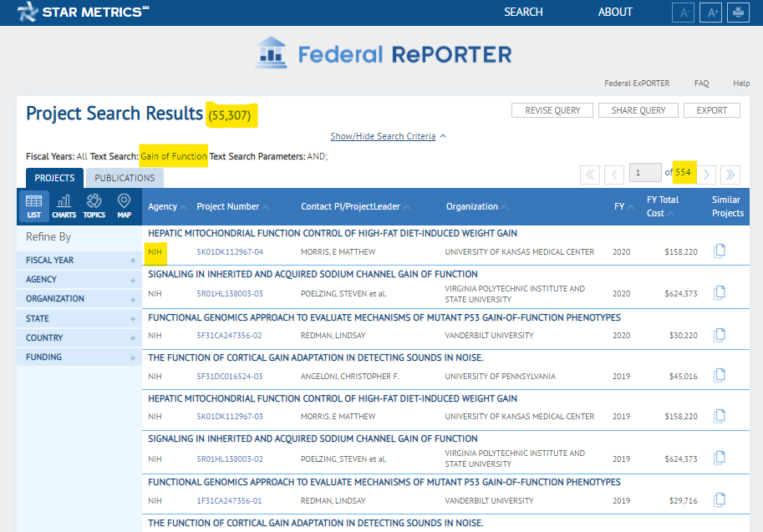Click PI name ANGELONI, CHRISTOPHER F.

click(349, 377)
